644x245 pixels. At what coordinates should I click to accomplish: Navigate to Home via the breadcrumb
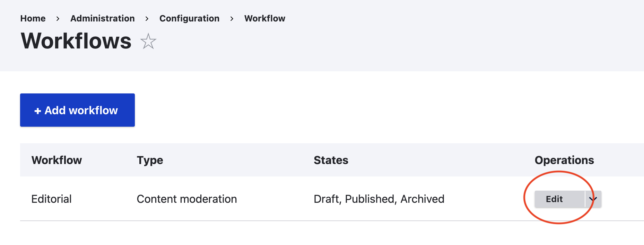click(33, 18)
